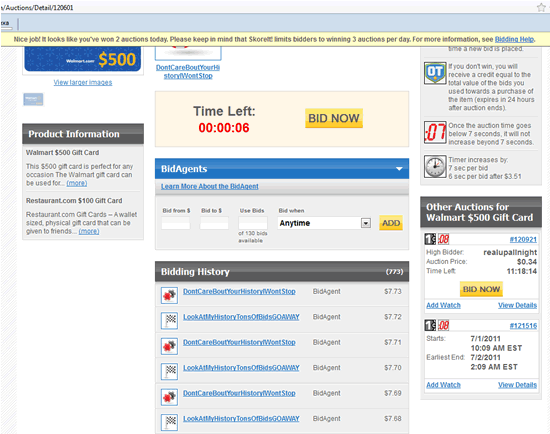Select the small Walmart card thumbnail
Screen dimensions: 550x434
click(33, 99)
